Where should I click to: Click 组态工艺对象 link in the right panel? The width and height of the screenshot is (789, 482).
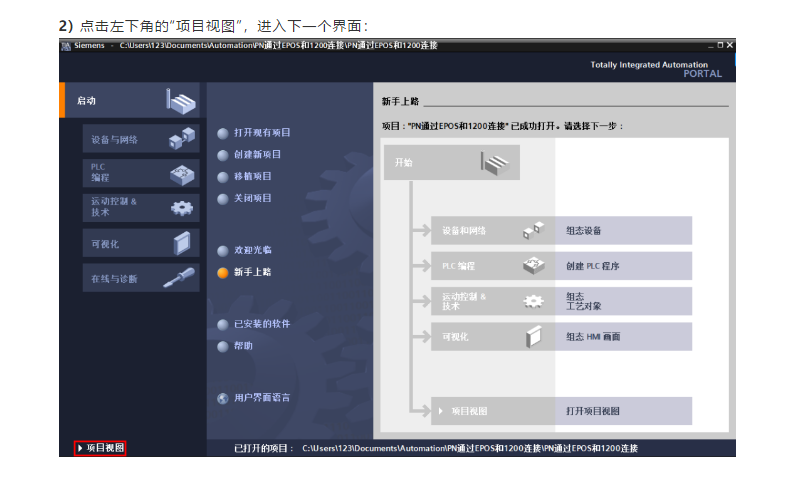pyautogui.click(x=583, y=301)
